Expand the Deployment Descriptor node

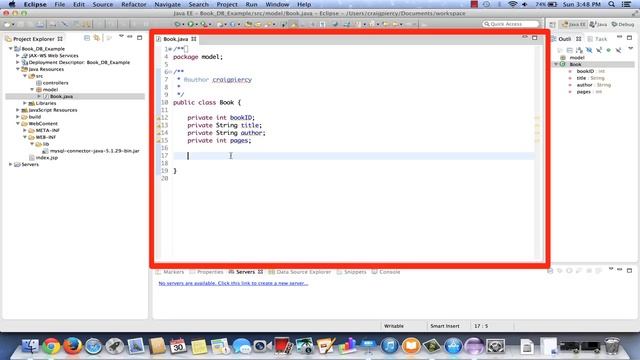tap(18, 62)
